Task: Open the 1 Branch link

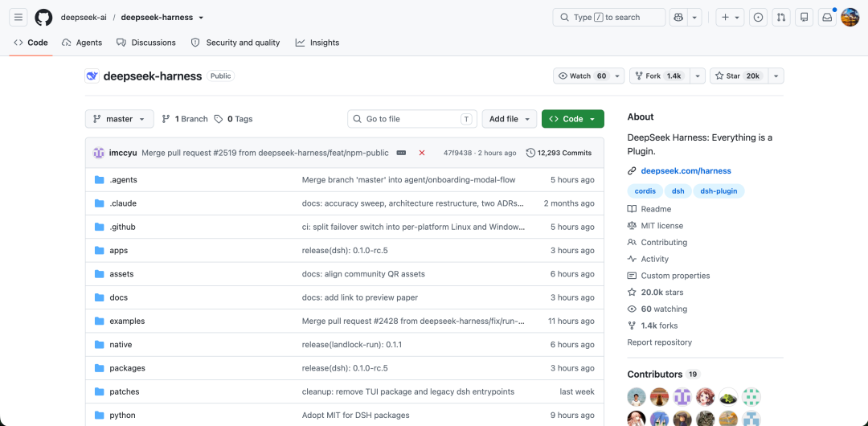Action: coord(185,119)
